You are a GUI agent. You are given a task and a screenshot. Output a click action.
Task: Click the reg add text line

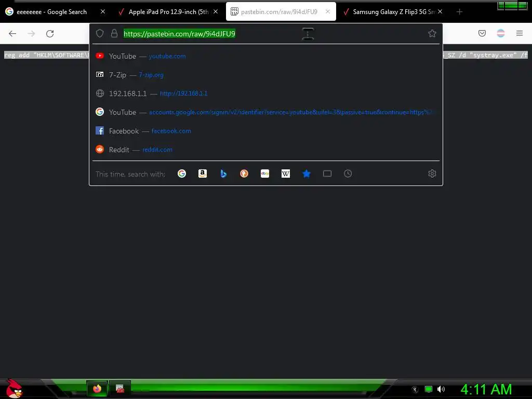coord(46,55)
